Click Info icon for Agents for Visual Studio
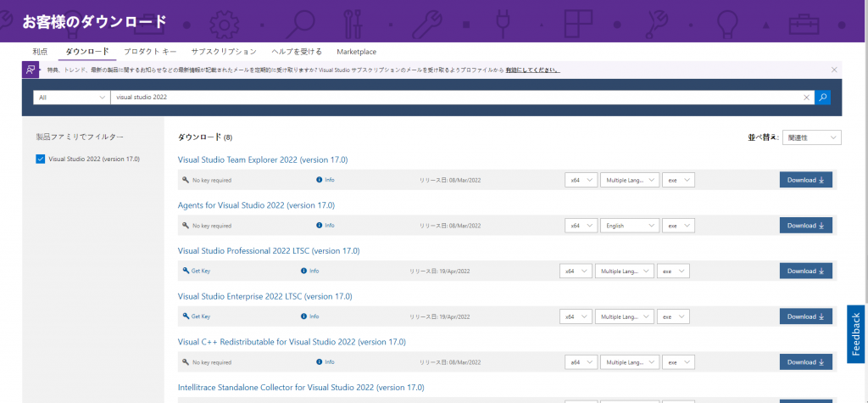 (x=320, y=226)
